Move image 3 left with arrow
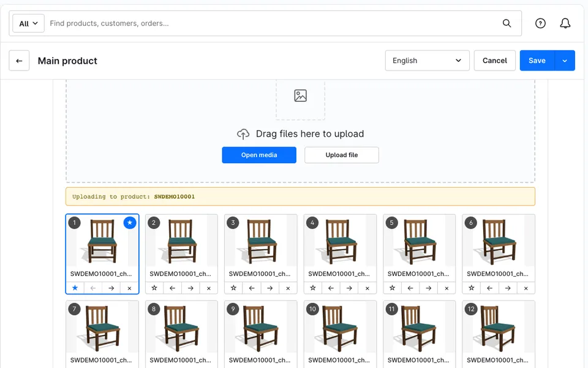The image size is (588, 368). pos(252,288)
